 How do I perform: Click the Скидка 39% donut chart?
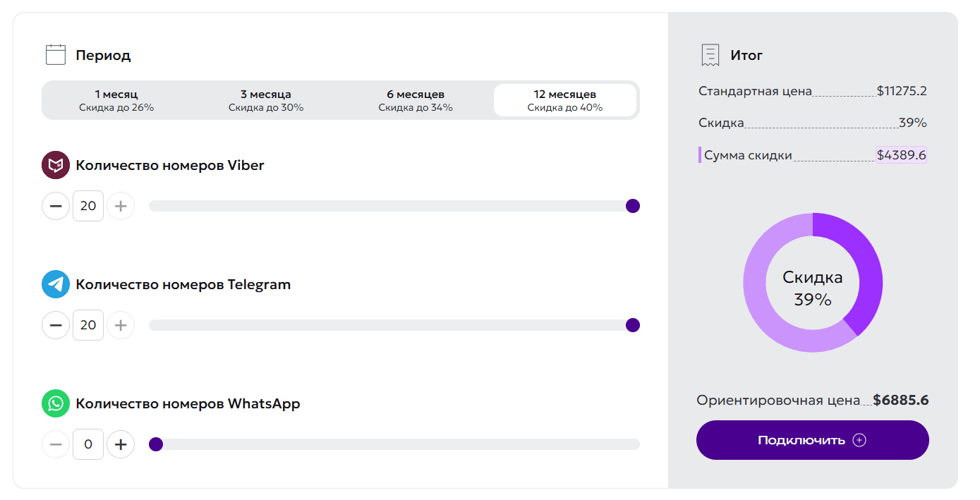pos(813,283)
